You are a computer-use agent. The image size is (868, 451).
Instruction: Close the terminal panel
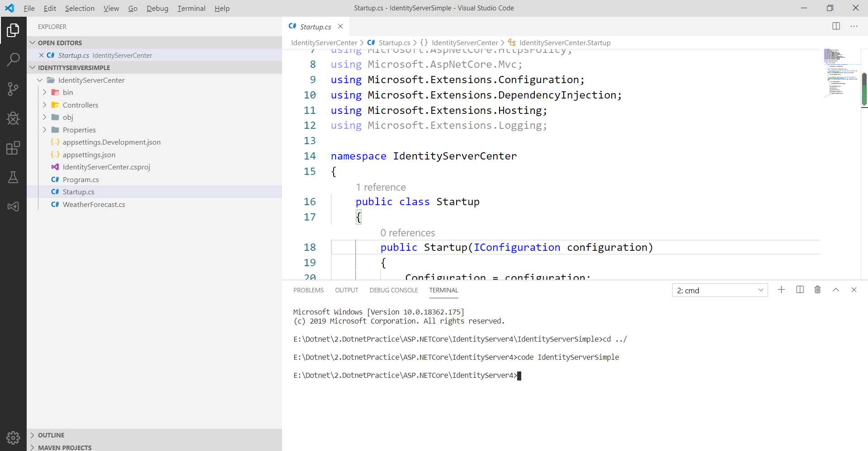pos(854,290)
